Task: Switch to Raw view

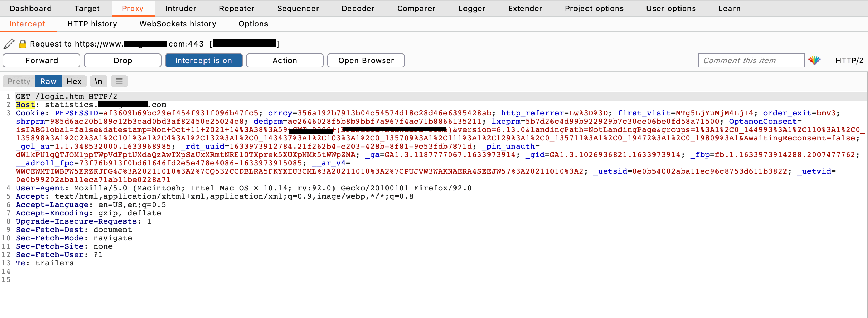Action: pos(49,81)
